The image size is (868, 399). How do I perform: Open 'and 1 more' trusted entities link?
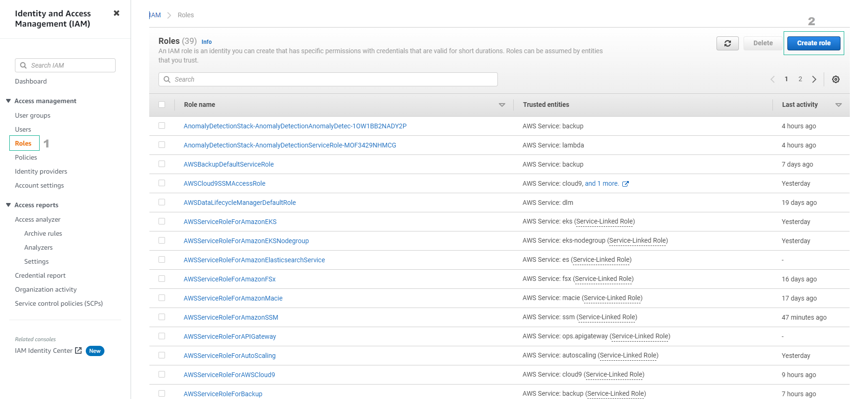tap(602, 183)
